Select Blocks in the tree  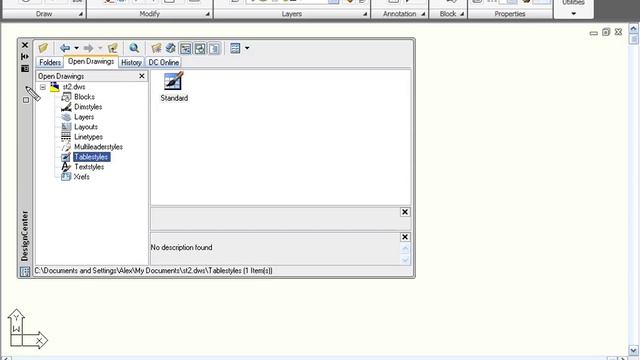coord(84,97)
